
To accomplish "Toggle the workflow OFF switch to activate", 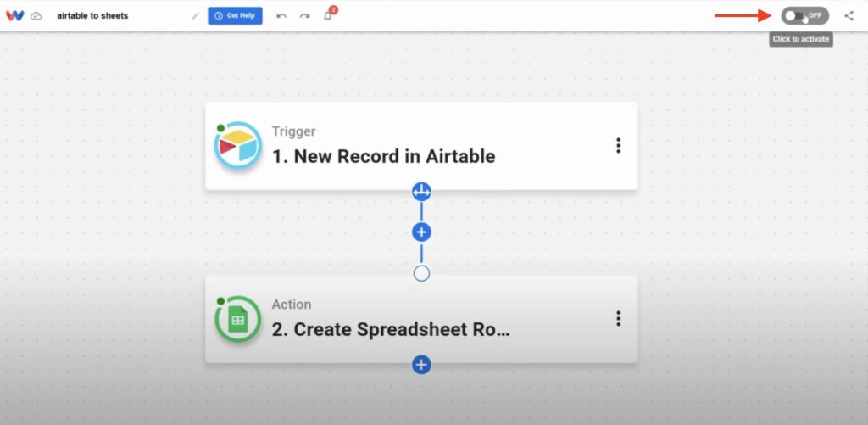I will [805, 15].
